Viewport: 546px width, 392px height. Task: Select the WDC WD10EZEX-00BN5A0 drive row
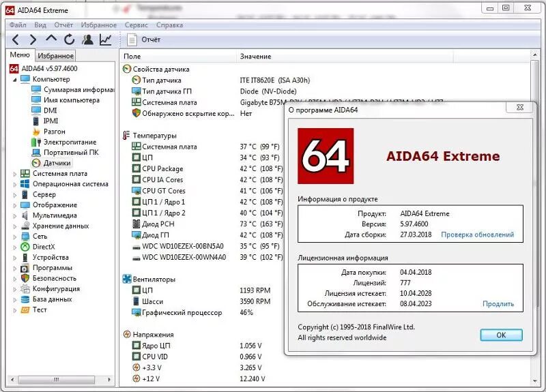(x=207, y=246)
